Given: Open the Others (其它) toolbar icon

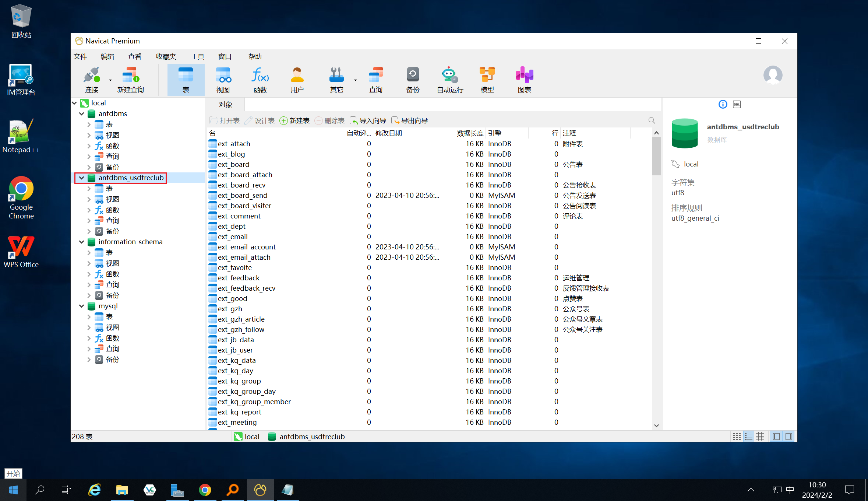Looking at the screenshot, I should [336, 80].
